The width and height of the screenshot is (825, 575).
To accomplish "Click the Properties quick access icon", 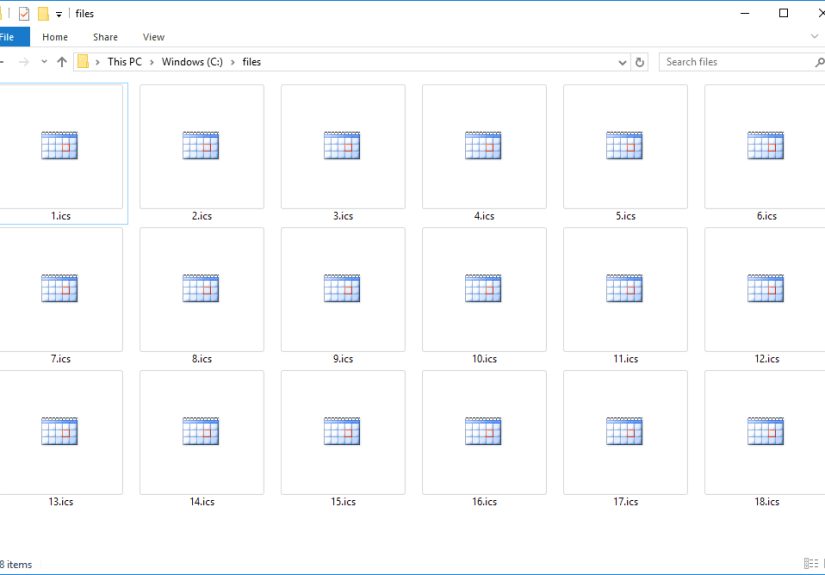I will pyautogui.click(x=24, y=14).
